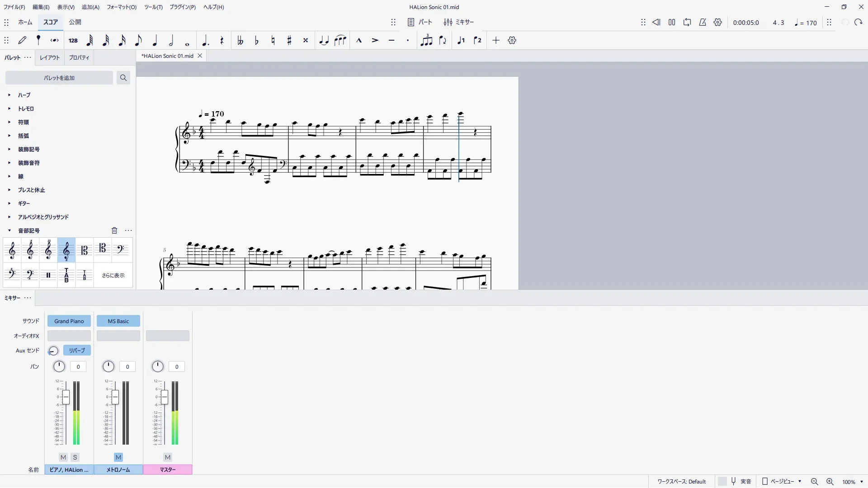Select the quarter note duration icon
Image resolution: width=868 pixels, height=488 pixels.
coord(155,41)
